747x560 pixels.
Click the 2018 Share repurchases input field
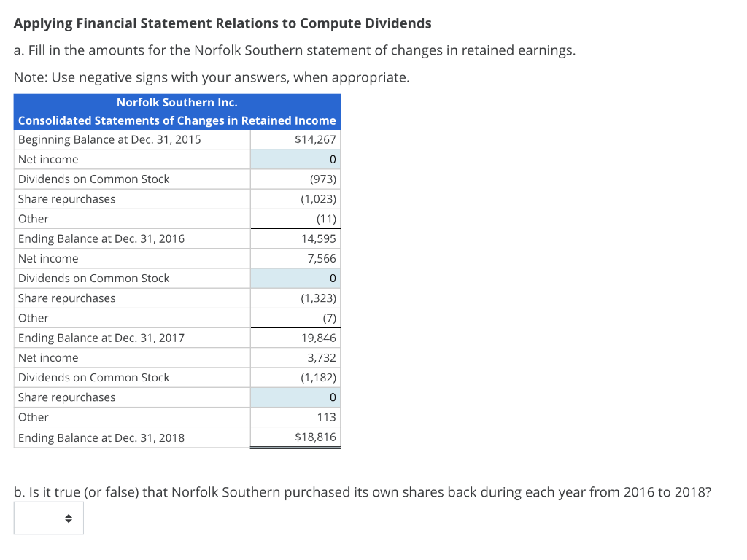[295, 397]
